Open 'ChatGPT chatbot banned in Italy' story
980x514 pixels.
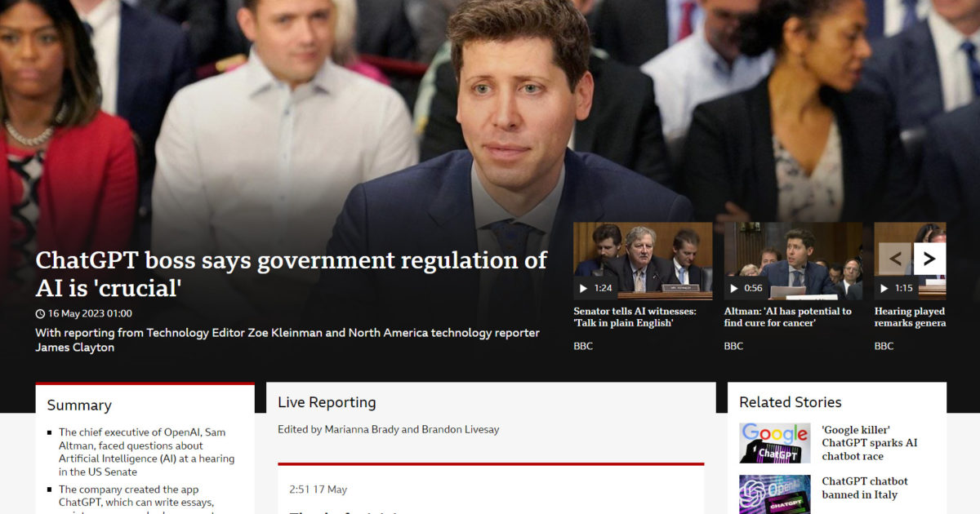[x=864, y=488]
